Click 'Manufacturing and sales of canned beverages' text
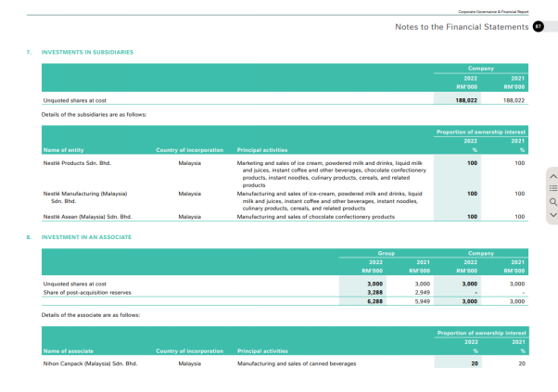Image resolution: width=558 pixels, height=392 pixels. click(x=297, y=363)
